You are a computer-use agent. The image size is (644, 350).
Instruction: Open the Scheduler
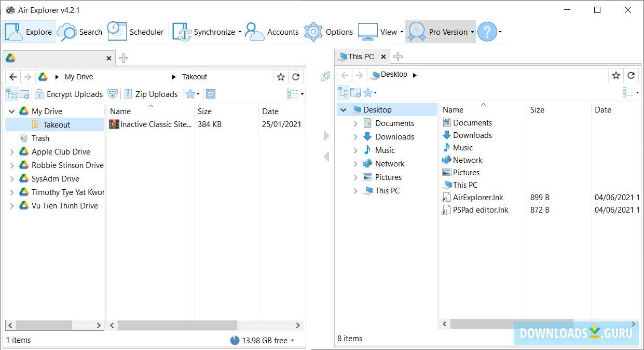[135, 32]
